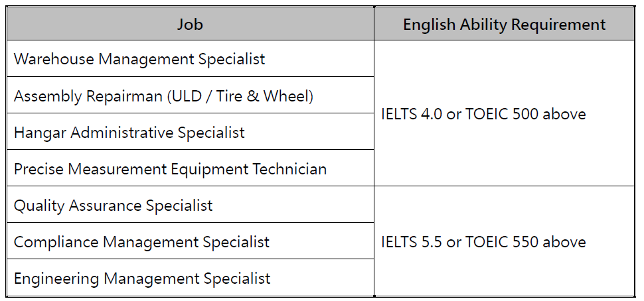The image size is (644, 301).
Task: Select the Compliance Management Specialist entry
Action: tap(141, 242)
